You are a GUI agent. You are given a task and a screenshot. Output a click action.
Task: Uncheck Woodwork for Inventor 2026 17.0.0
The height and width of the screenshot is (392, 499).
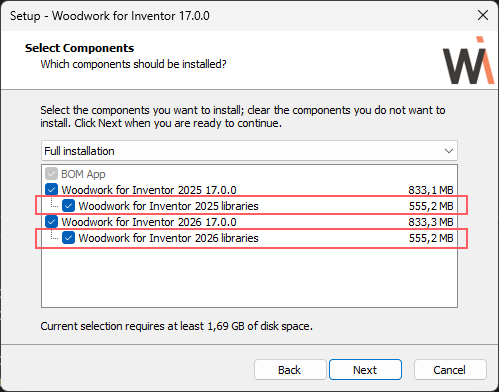tap(51, 222)
